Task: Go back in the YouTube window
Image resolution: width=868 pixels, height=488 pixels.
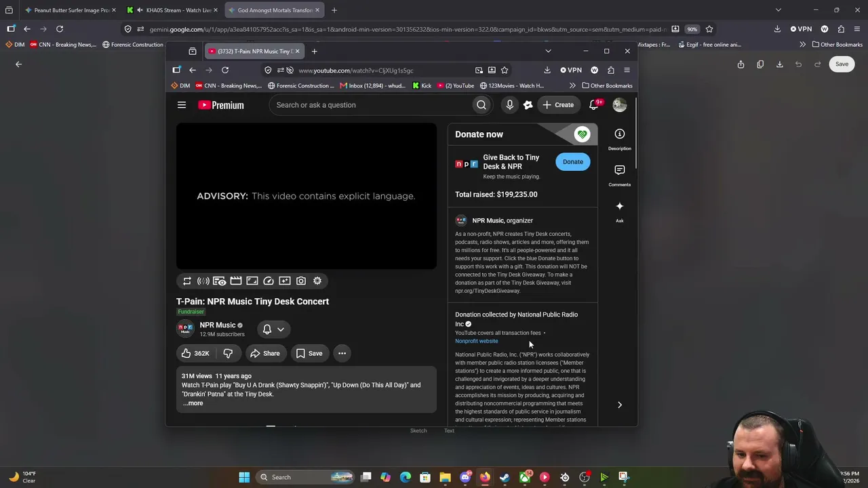Action: point(193,70)
